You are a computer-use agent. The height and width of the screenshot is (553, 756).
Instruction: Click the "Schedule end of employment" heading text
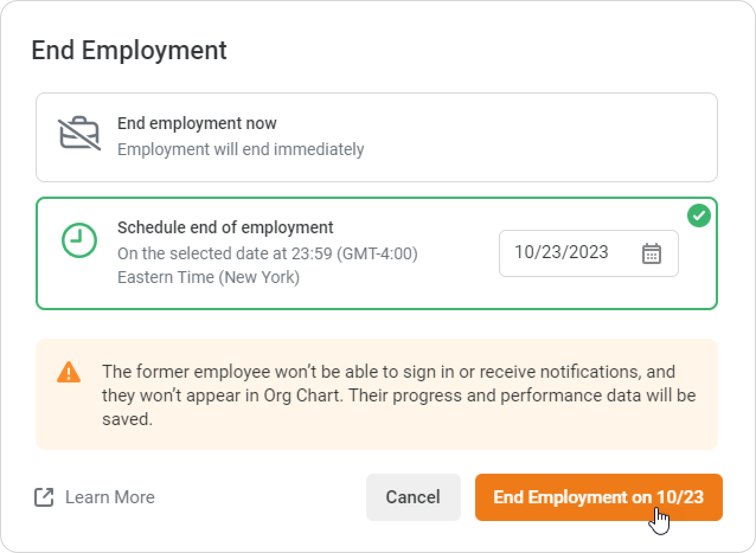click(225, 227)
